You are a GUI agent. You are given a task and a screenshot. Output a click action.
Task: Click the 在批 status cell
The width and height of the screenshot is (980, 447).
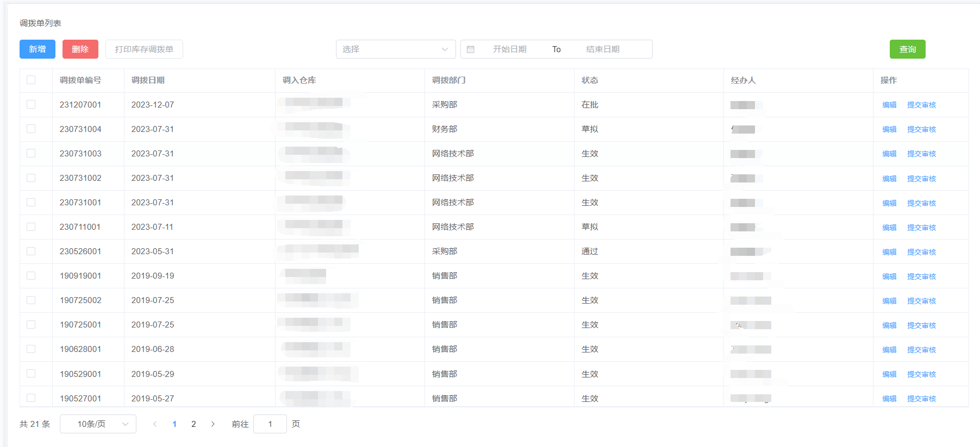tap(590, 105)
